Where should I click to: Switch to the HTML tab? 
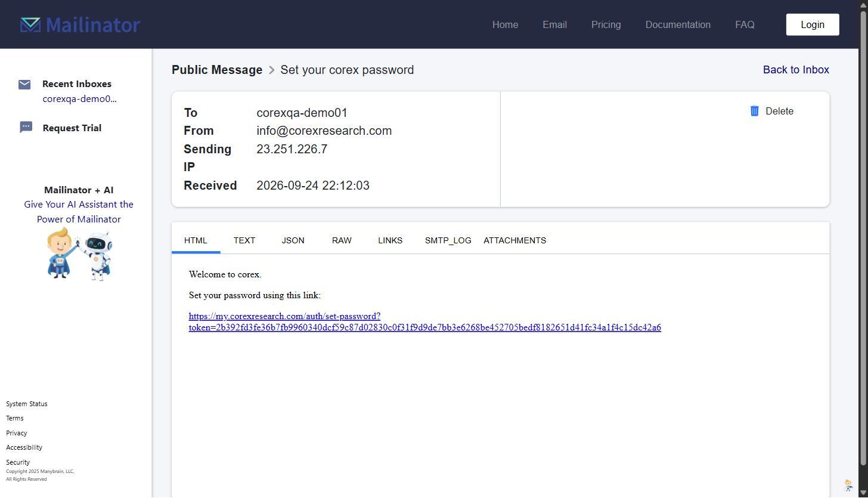196,240
